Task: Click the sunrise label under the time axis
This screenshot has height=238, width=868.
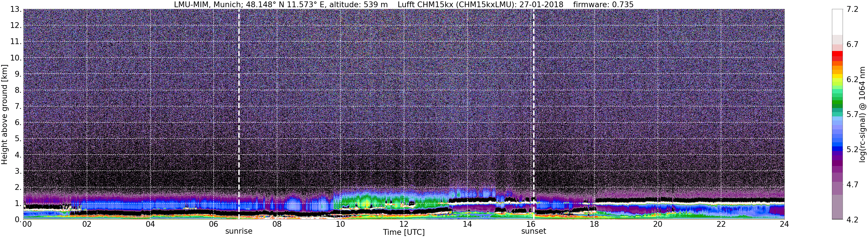Action: tap(239, 231)
